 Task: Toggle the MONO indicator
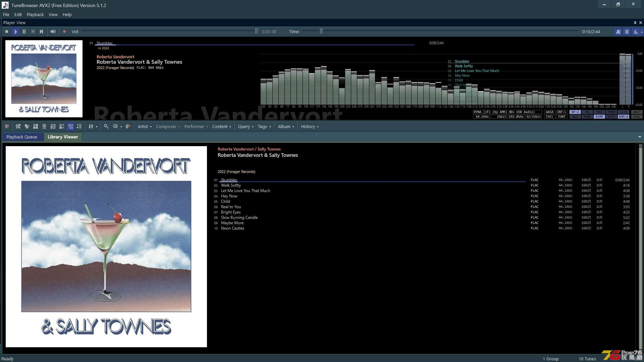(611, 112)
